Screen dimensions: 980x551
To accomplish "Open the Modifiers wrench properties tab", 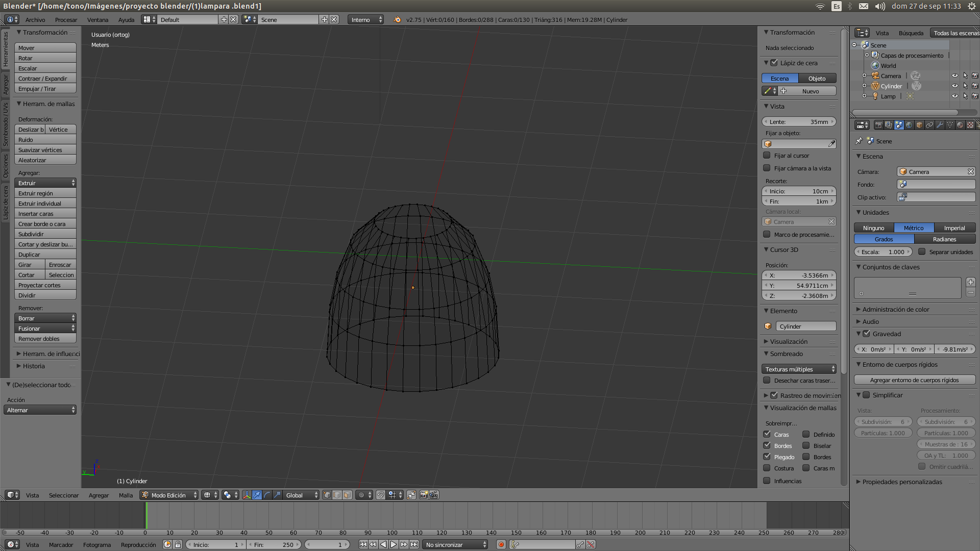I will click(940, 125).
